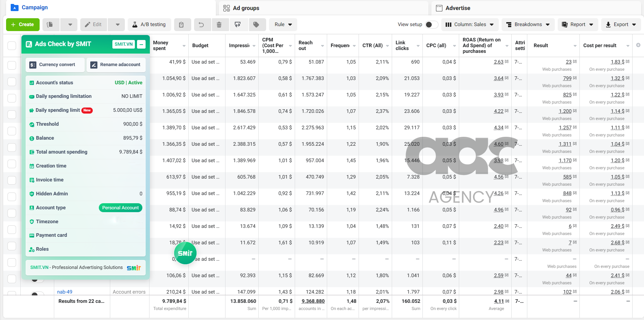The image size is (644, 320).
Task: Open the Rule dropdown
Action: tap(283, 25)
